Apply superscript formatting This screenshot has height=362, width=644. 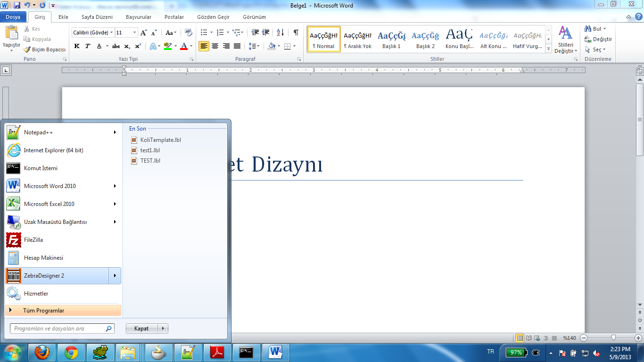click(x=138, y=46)
